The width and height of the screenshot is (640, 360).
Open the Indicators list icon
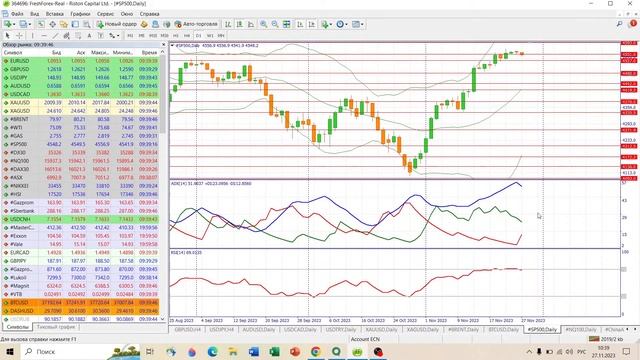(x=325, y=24)
